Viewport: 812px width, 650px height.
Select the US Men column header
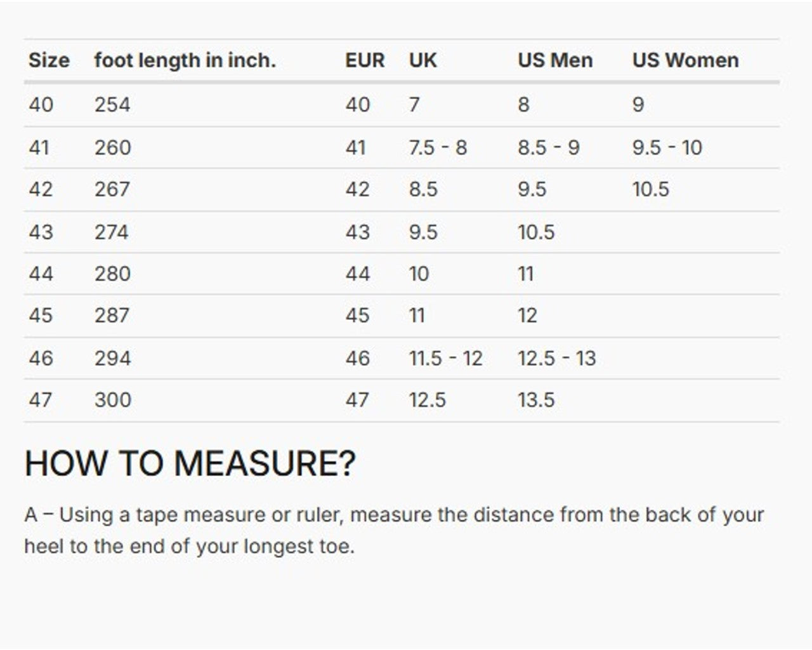click(x=555, y=60)
